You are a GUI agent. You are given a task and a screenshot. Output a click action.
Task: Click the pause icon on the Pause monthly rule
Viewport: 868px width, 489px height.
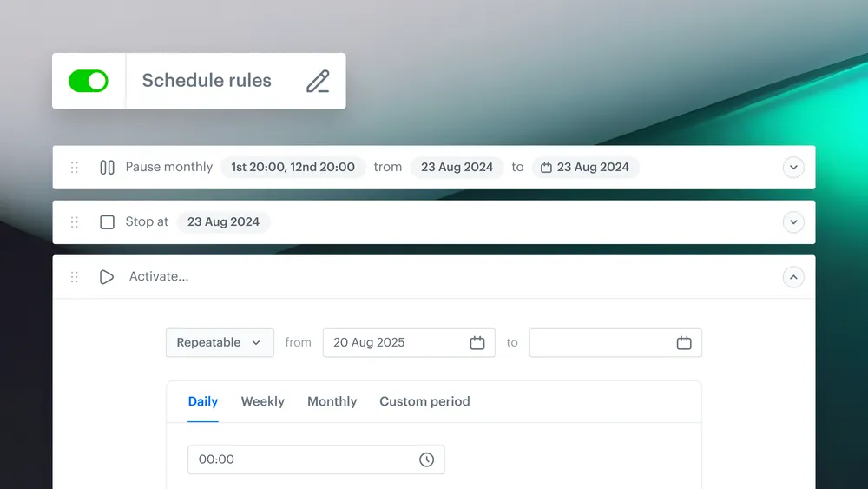107,168
